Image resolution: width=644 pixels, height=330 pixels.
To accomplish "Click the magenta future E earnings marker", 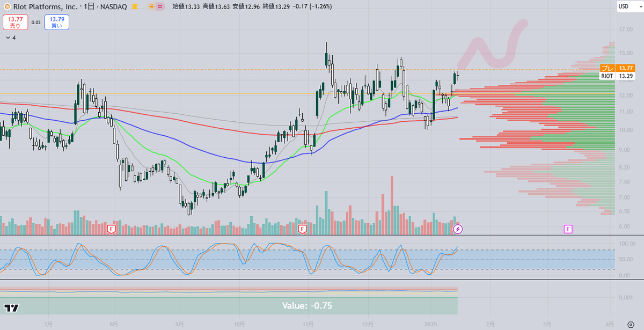I will [568, 229].
